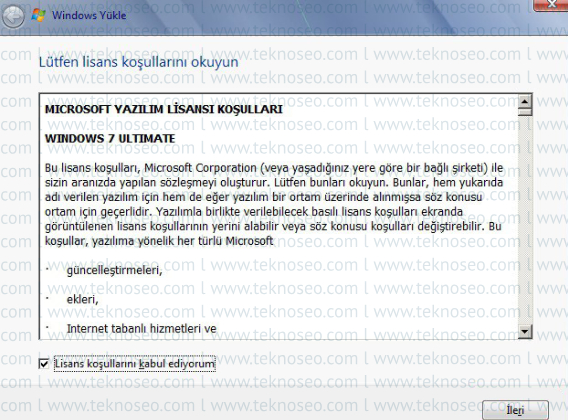The width and height of the screenshot is (568, 420).
Task: Uncheck "Lisans koşullarını kabul ediyorum" checkbox
Action: click(x=44, y=363)
